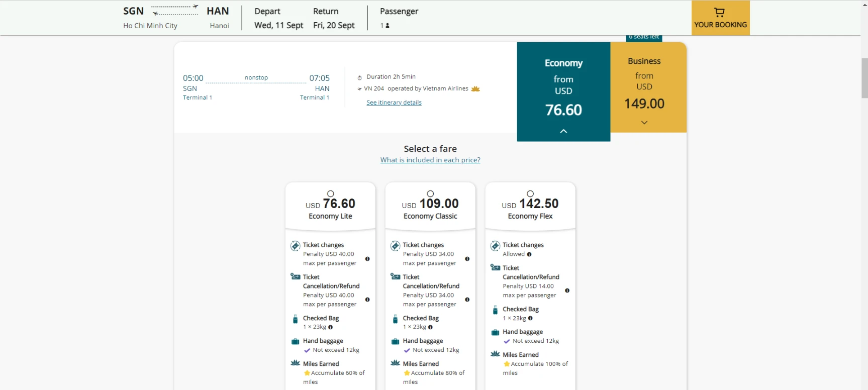Collapse the Economy fare chevron
The image size is (868, 390).
(563, 131)
